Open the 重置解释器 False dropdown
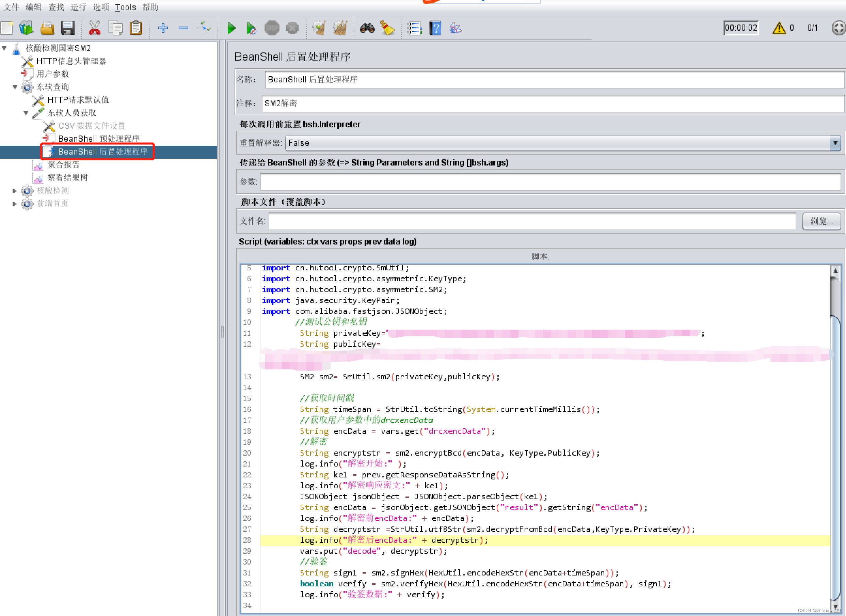Viewport: 846px width, 616px height. pyautogui.click(x=562, y=143)
